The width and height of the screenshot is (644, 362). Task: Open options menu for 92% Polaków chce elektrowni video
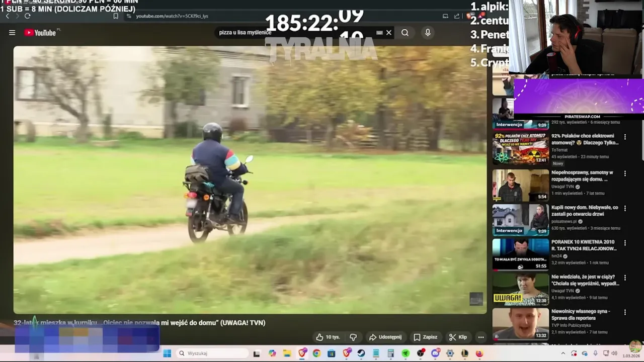(625, 137)
